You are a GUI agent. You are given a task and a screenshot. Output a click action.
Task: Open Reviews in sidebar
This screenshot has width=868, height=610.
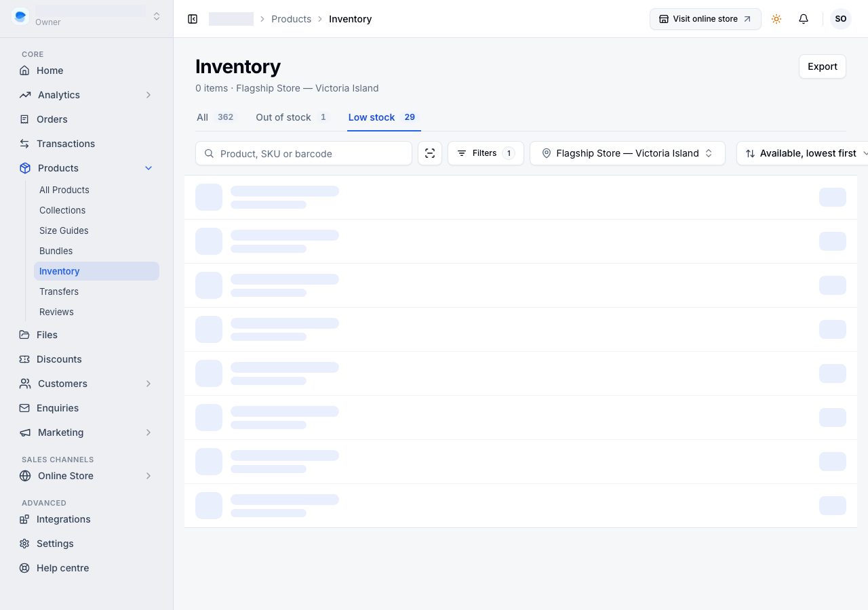[96, 312]
